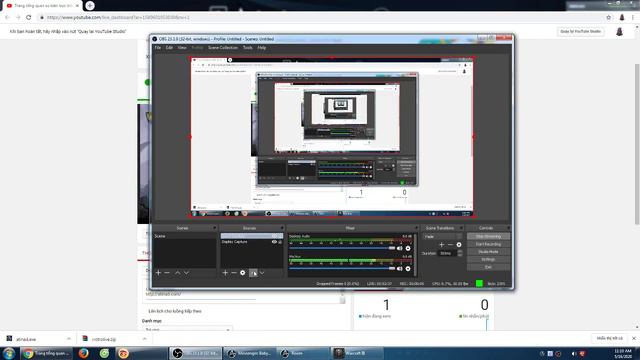Select the Scene item in the Scenes list
The image size is (640, 360).
[x=184, y=236]
